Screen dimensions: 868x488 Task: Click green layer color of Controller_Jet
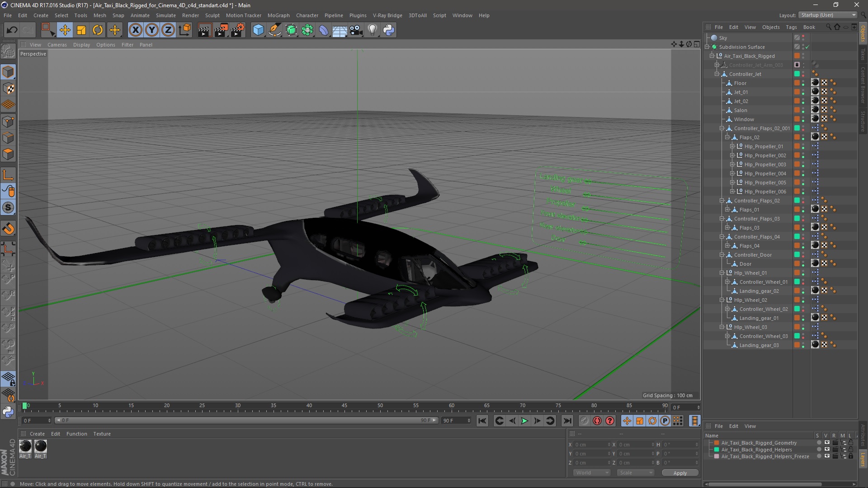click(797, 74)
